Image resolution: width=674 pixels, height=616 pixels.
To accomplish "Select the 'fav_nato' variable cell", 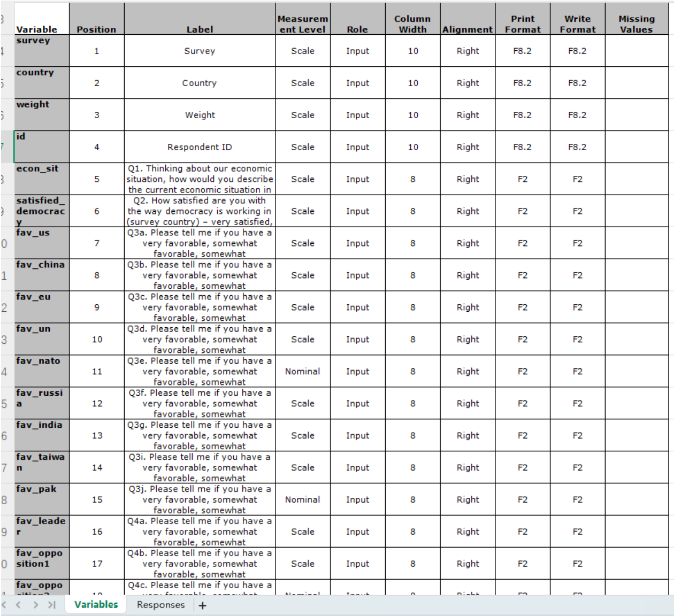I will tap(42, 372).
